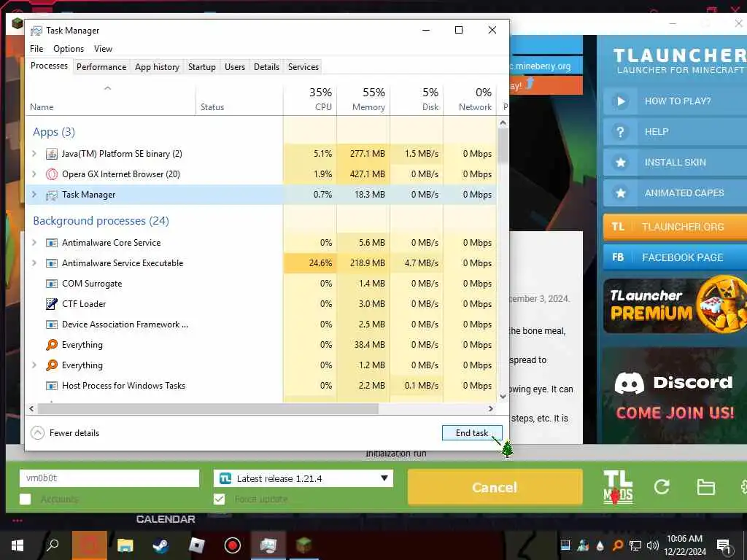The width and height of the screenshot is (747, 560).
Task: Sort by the Network column header
Action: pyautogui.click(x=471, y=99)
